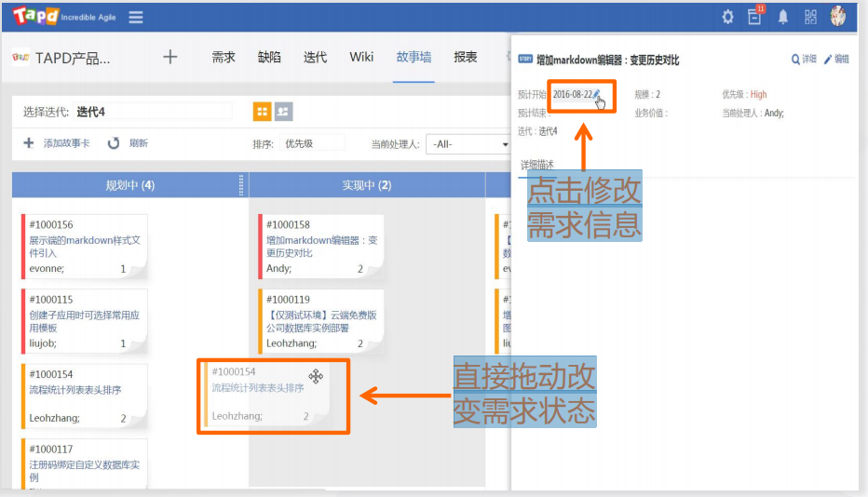The image size is (868, 497).
Task: Open the 需求 tab
Action: 224,57
